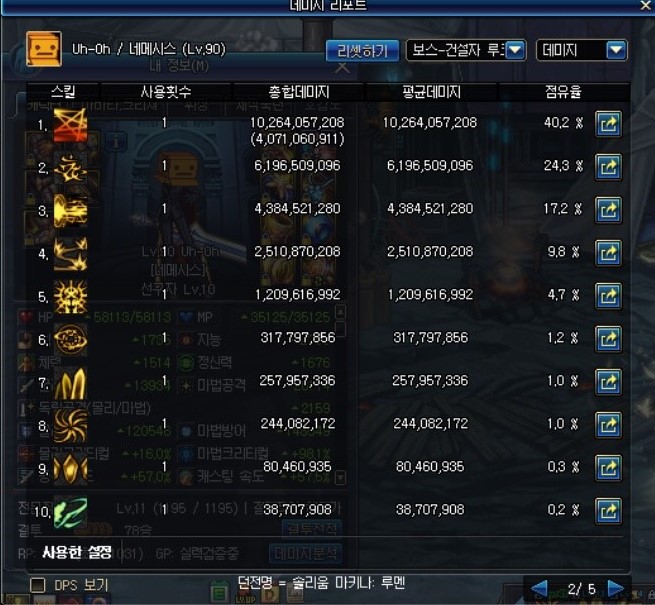Click the share icon for the 4.7% row
Screen dimensions: 655x605
pos(608,296)
